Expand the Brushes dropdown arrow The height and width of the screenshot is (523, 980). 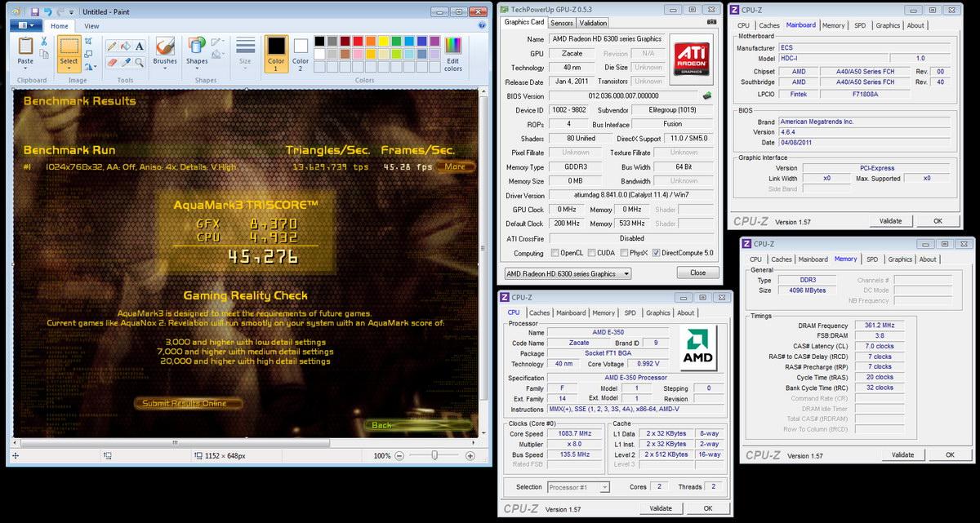[x=165, y=69]
